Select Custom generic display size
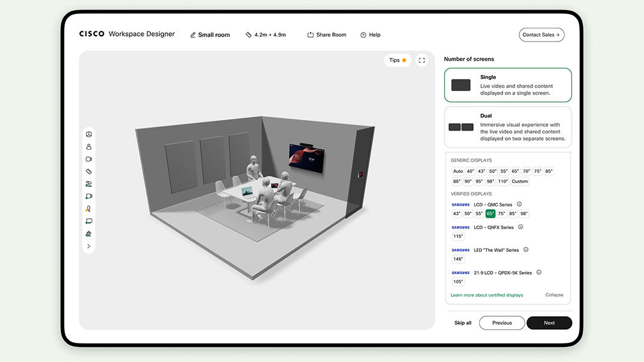Image resolution: width=644 pixels, height=362 pixels. pos(519,181)
